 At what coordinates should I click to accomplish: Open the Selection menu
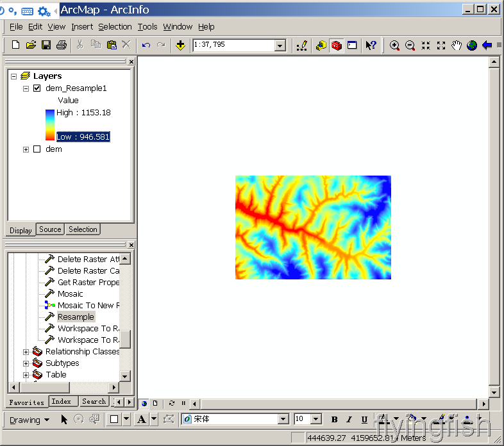[x=115, y=27]
